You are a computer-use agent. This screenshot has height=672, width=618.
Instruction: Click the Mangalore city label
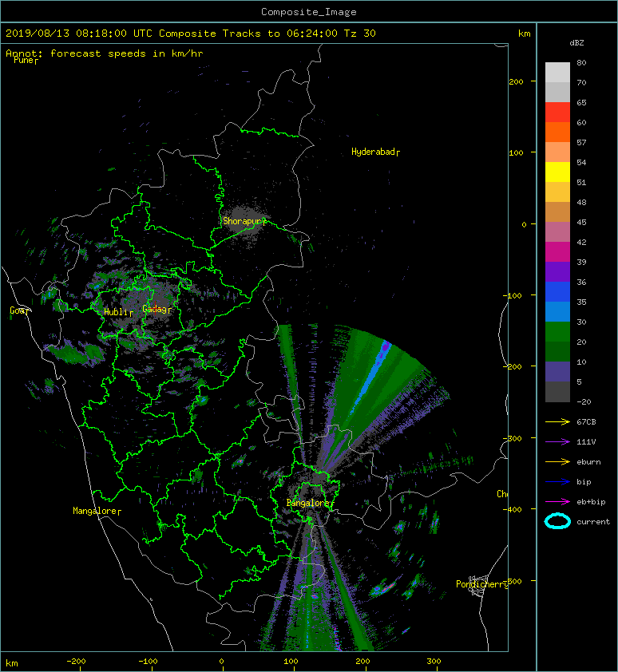pos(97,511)
